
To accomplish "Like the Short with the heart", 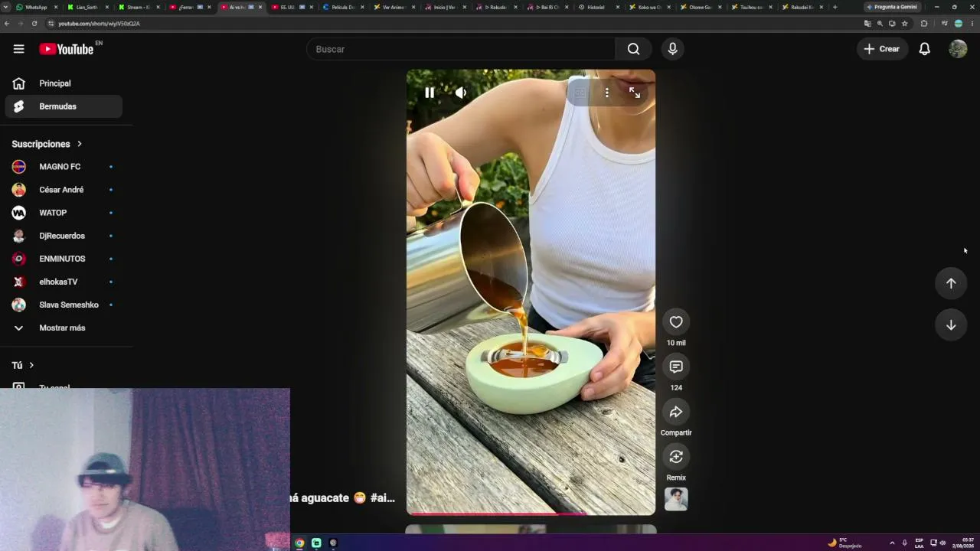I will click(676, 322).
